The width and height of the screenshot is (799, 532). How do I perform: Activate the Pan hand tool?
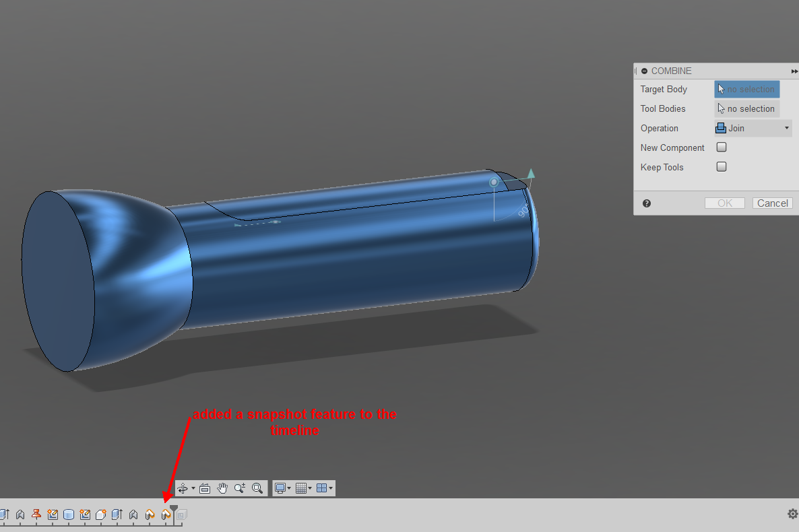(x=222, y=489)
